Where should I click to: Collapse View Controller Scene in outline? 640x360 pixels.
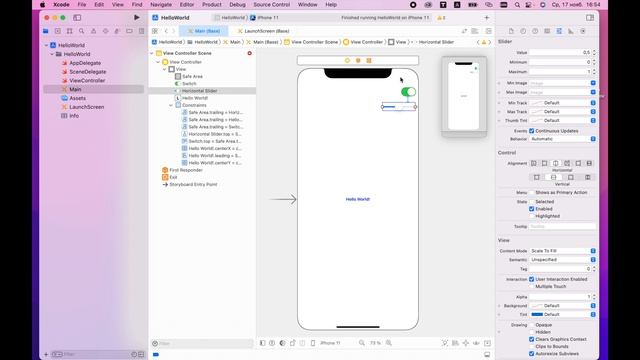[x=152, y=53]
